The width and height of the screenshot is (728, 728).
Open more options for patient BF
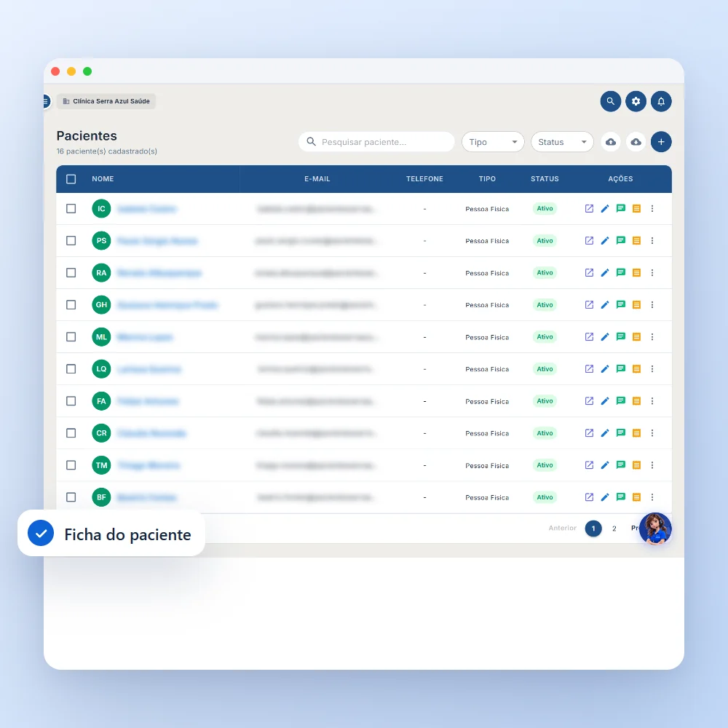coord(652,497)
